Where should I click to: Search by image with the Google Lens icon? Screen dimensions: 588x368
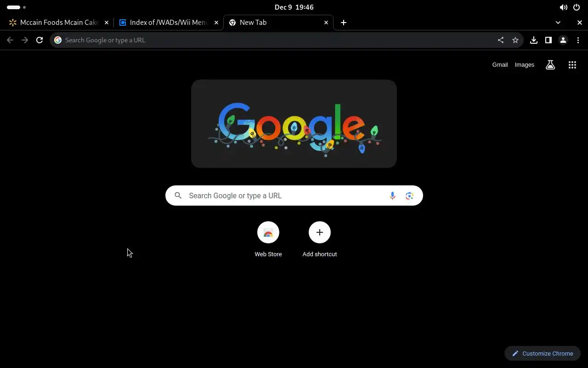410,195
